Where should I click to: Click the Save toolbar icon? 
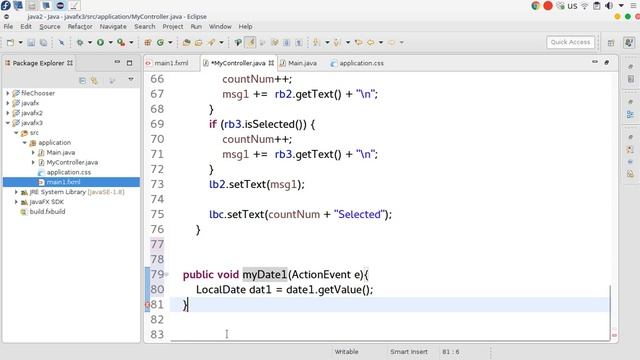[31, 42]
